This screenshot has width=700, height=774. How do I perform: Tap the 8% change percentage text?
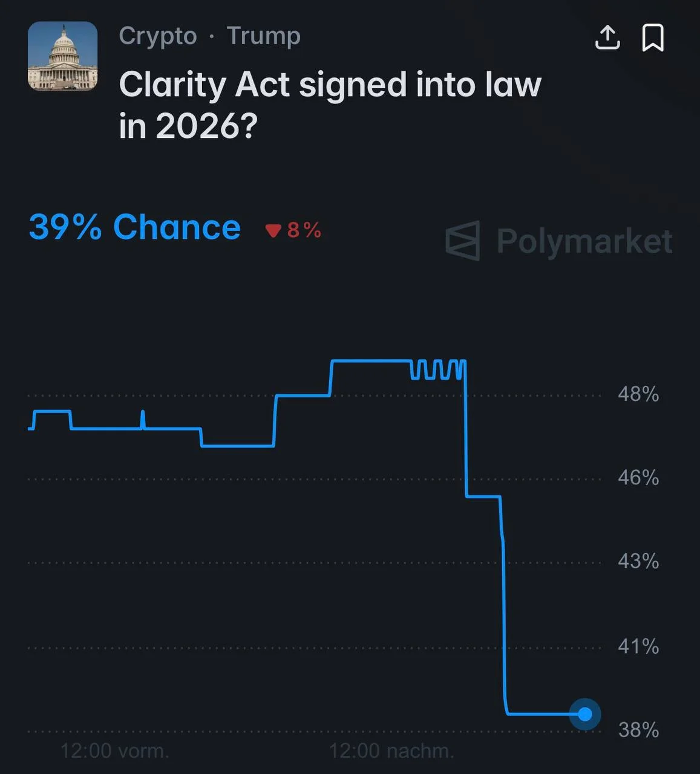coord(304,230)
